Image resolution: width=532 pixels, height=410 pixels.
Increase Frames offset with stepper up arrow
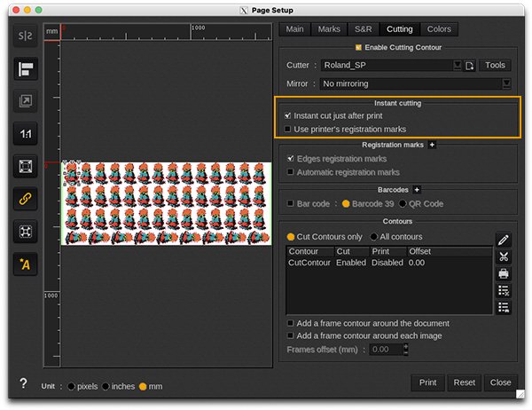coord(406,346)
